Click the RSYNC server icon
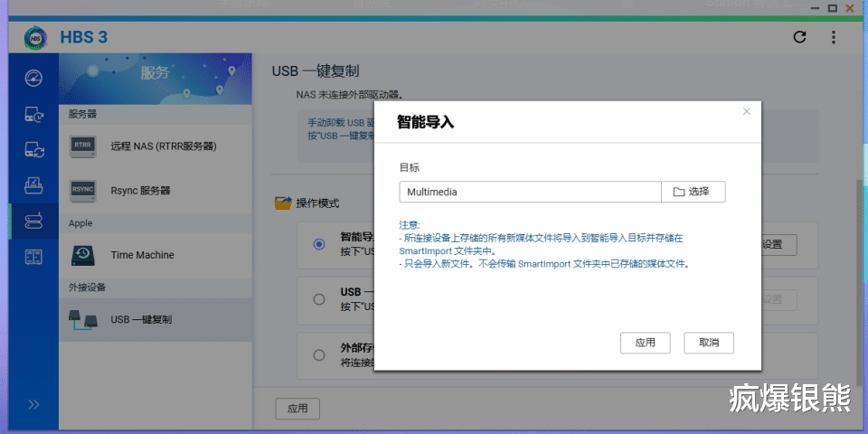This screenshot has height=434, width=868. click(83, 191)
